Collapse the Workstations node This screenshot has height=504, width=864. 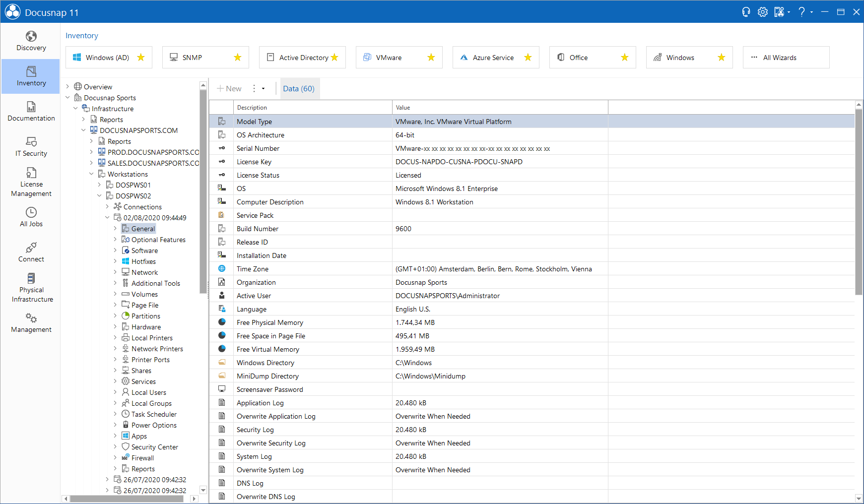tap(91, 174)
